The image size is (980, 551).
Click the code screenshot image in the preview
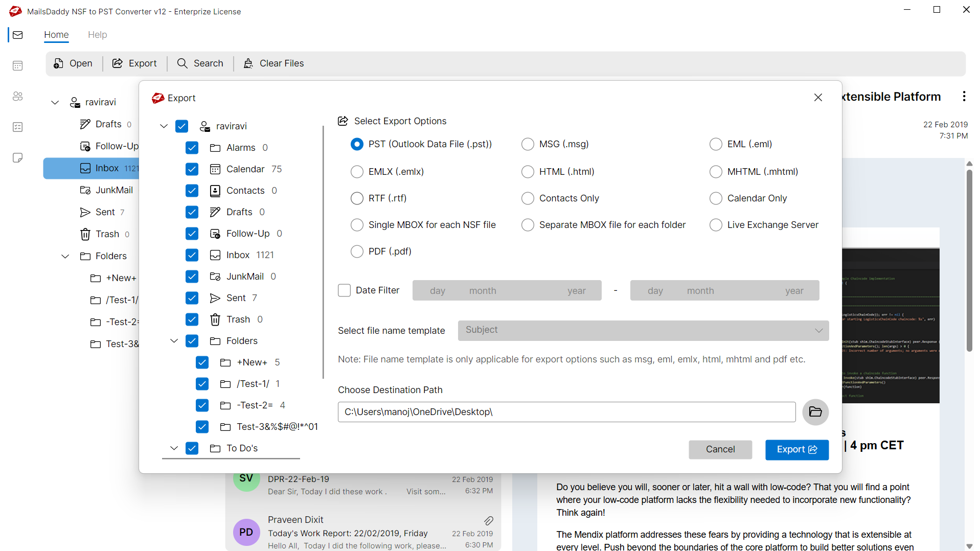pyautogui.click(x=891, y=326)
